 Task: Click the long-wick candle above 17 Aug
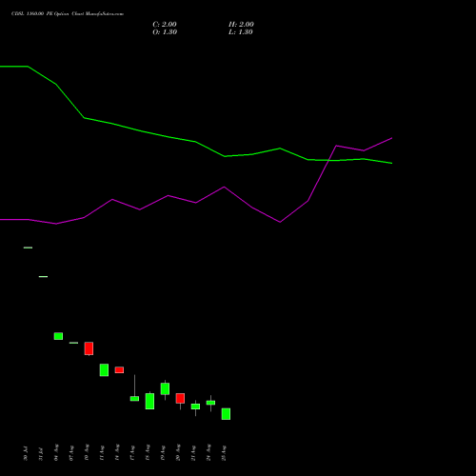[134, 398]
